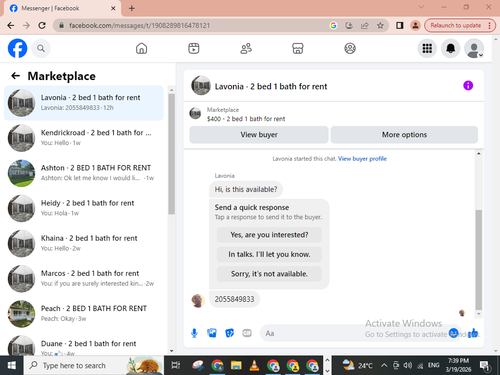Send 'In talks. I'll let you know.' reply
This screenshot has height=375, width=500.
[269, 254]
